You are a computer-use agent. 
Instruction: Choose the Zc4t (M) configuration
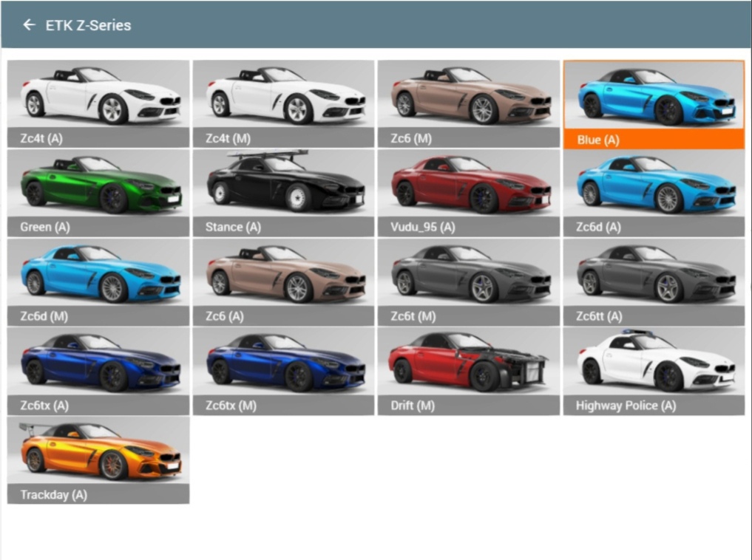[x=283, y=96]
